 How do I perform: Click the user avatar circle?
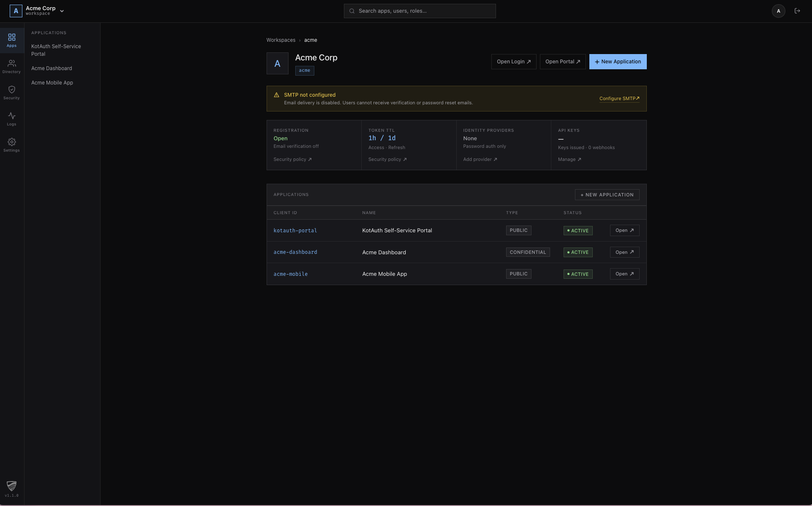click(x=778, y=11)
